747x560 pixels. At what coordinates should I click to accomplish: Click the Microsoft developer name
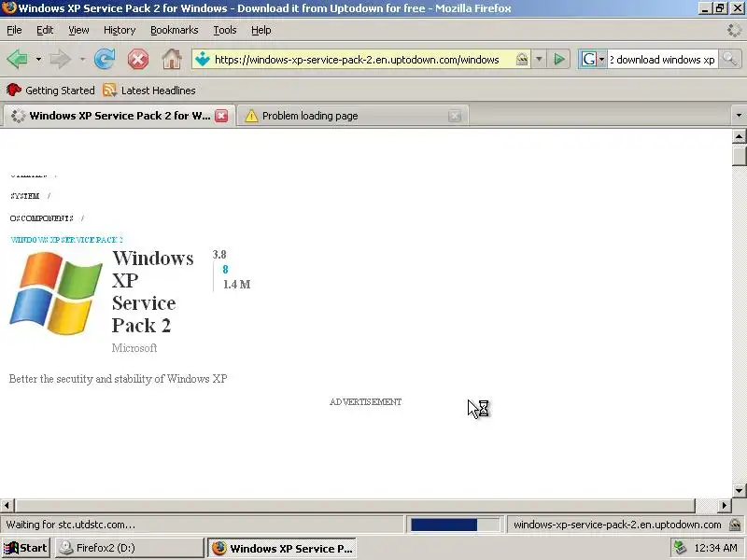(x=134, y=348)
